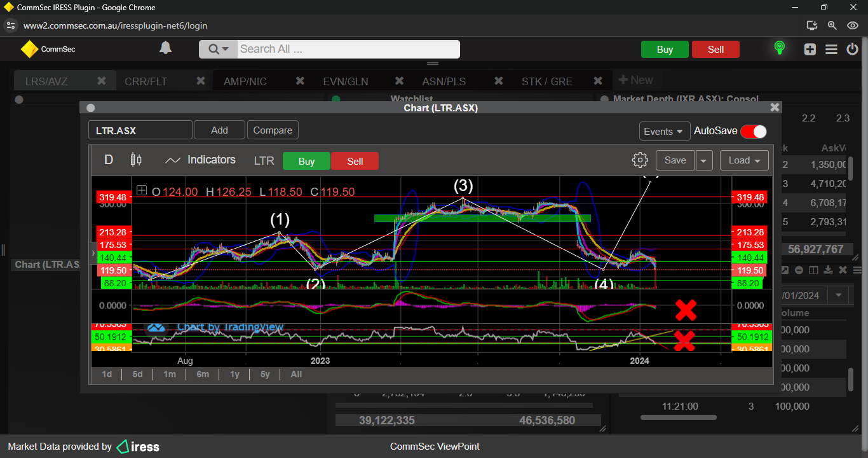
Task: Open Chrome's zoom magnifier icon
Action: (x=832, y=25)
